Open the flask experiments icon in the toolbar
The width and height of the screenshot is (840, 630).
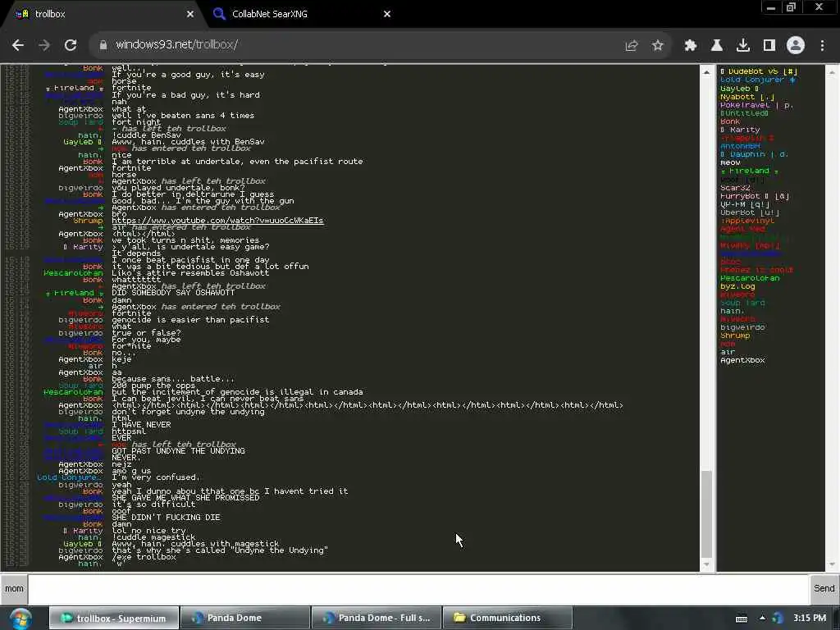[x=717, y=46]
